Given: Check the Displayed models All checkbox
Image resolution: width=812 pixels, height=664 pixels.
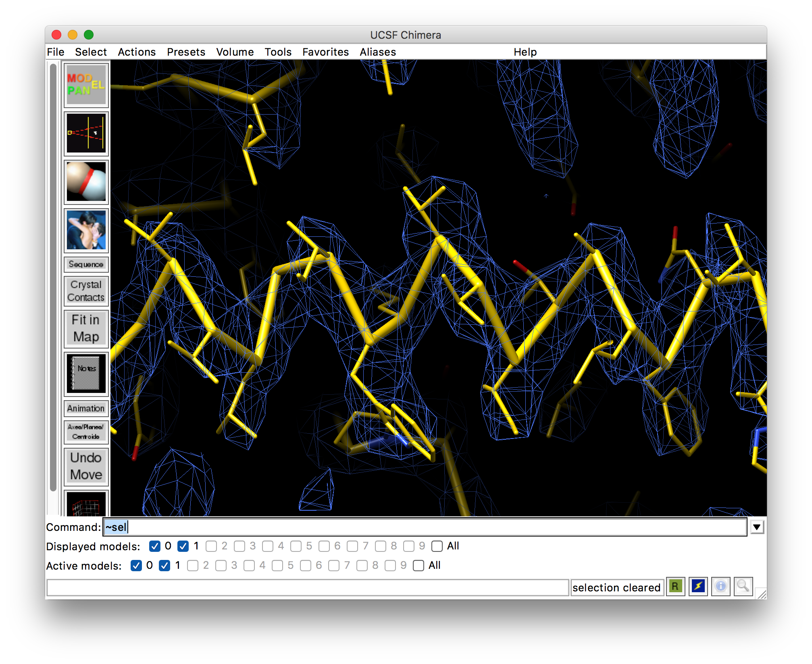Looking at the screenshot, I should pyautogui.click(x=437, y=546).
